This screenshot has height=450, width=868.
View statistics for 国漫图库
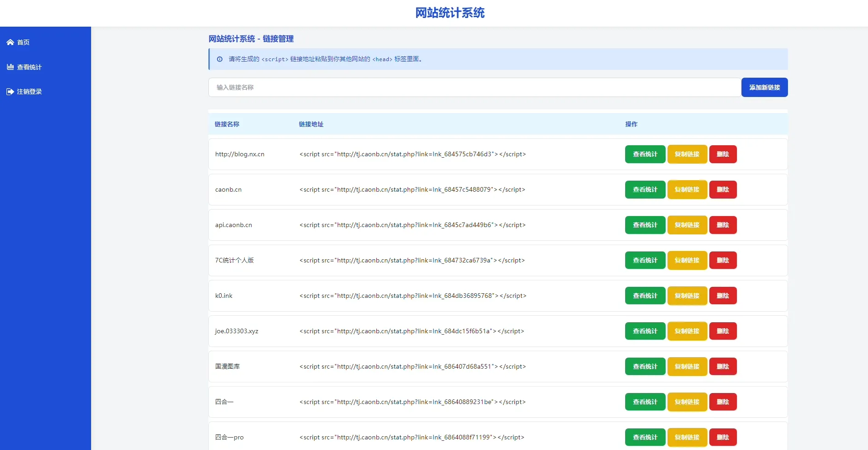644,366
